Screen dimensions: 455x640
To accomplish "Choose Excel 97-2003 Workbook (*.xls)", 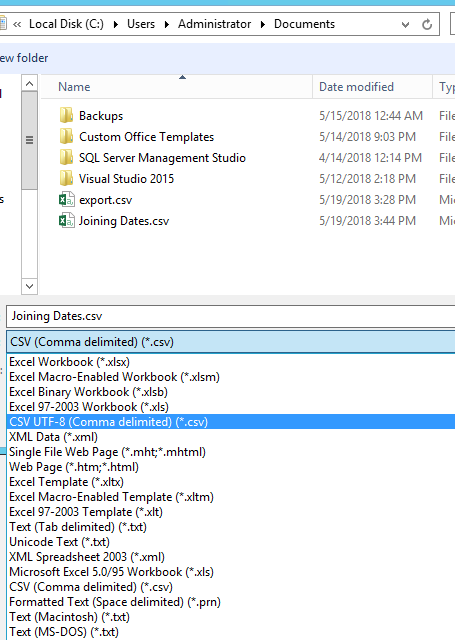I will [x=231, y=407].
